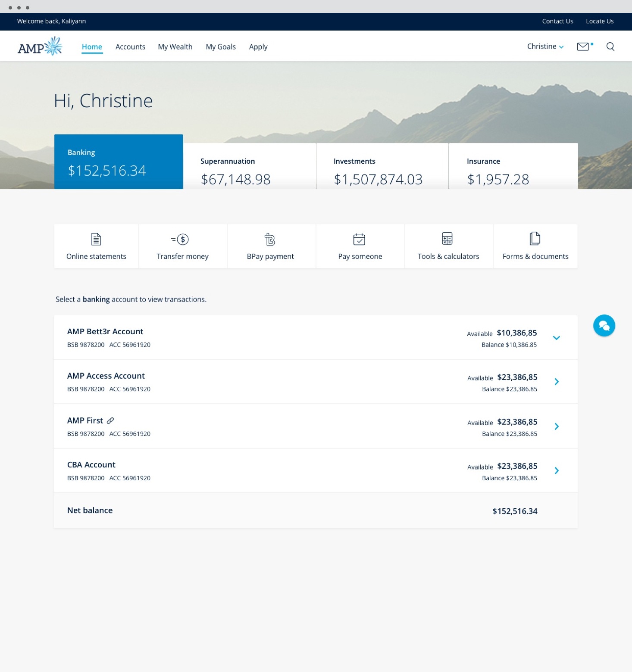This screenshot has width=632, height=672.
Task: Collapse the AMP Bett3r Account chevron
Action: (x=557, y=338)
